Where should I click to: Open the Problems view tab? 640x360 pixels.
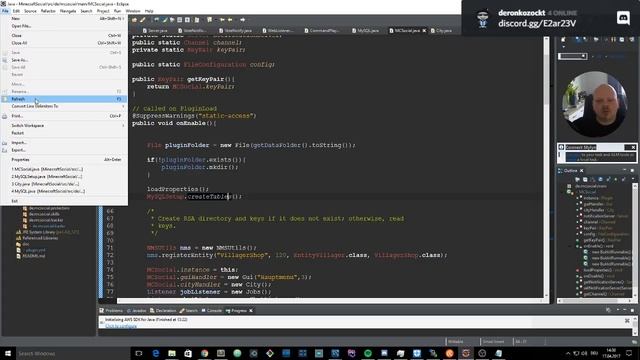click(x=111, y=311)
